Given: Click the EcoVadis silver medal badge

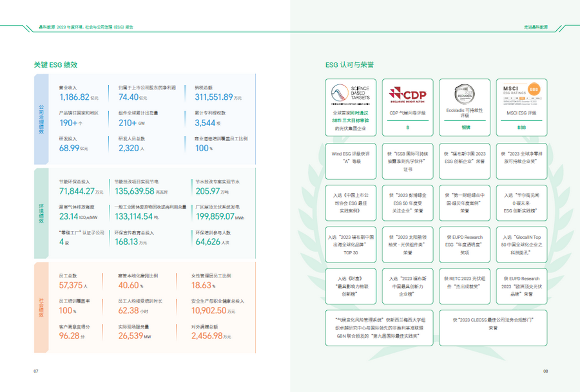Looking at the screenshot, I should pyautogui.click(x=464, y=93).
